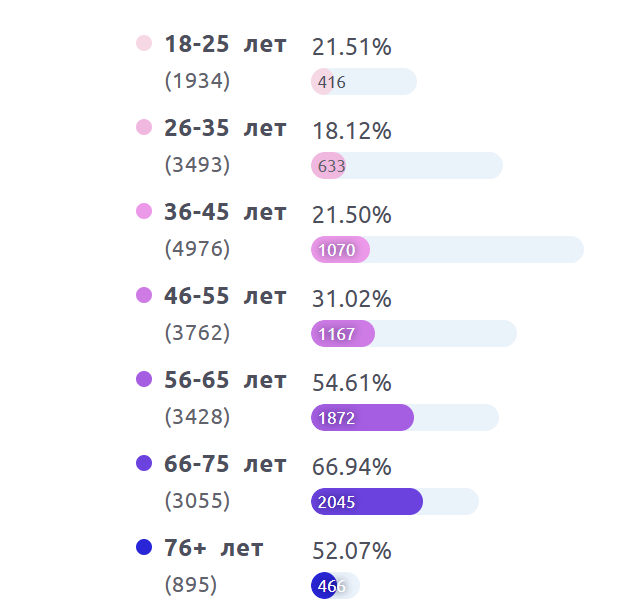
Task: Click the filled bar showing 2045
Action: point(367,502)
